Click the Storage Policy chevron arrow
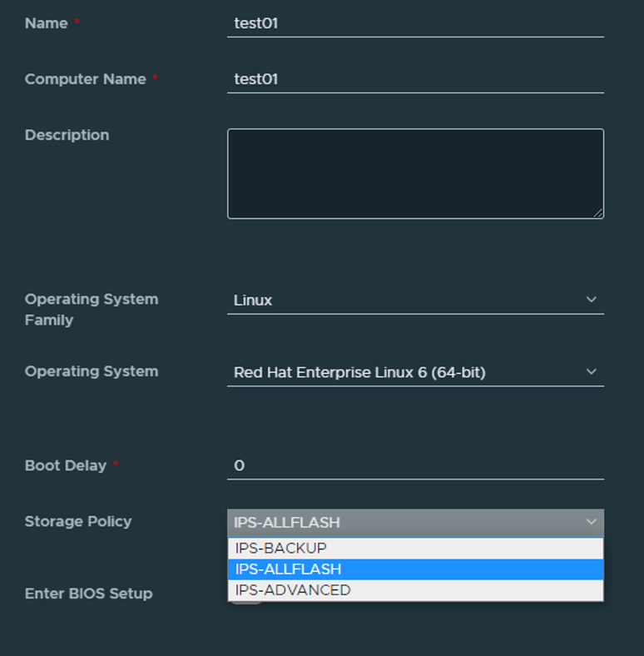Screen dimensions: 644x656 pyautogui.click(x=591, y=522)
